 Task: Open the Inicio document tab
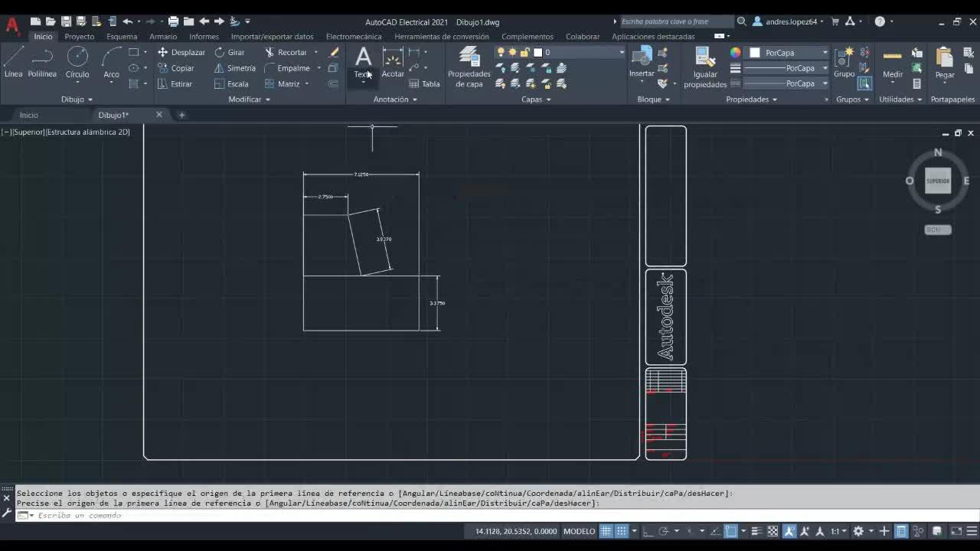point(29,115)
